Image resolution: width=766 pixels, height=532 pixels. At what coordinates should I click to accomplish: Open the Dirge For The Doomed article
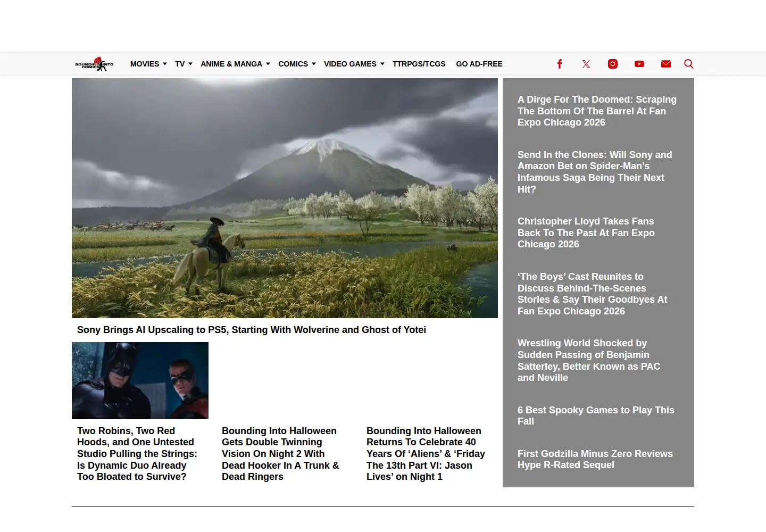[597, 111]
